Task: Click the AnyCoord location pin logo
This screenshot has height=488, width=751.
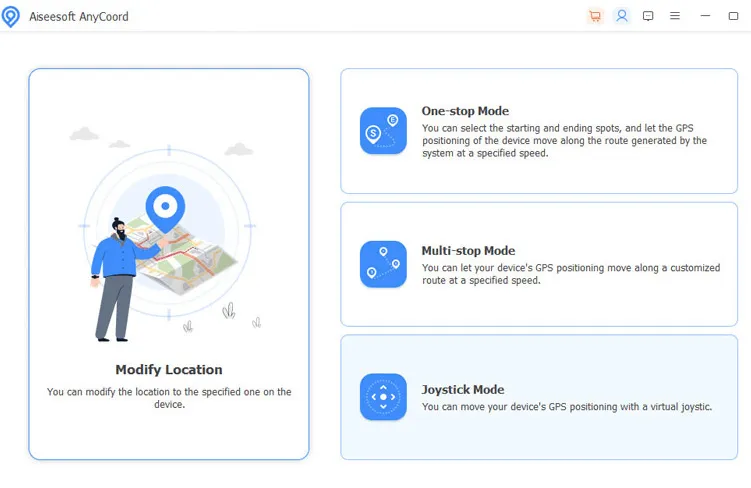Action: coord(11,17)
